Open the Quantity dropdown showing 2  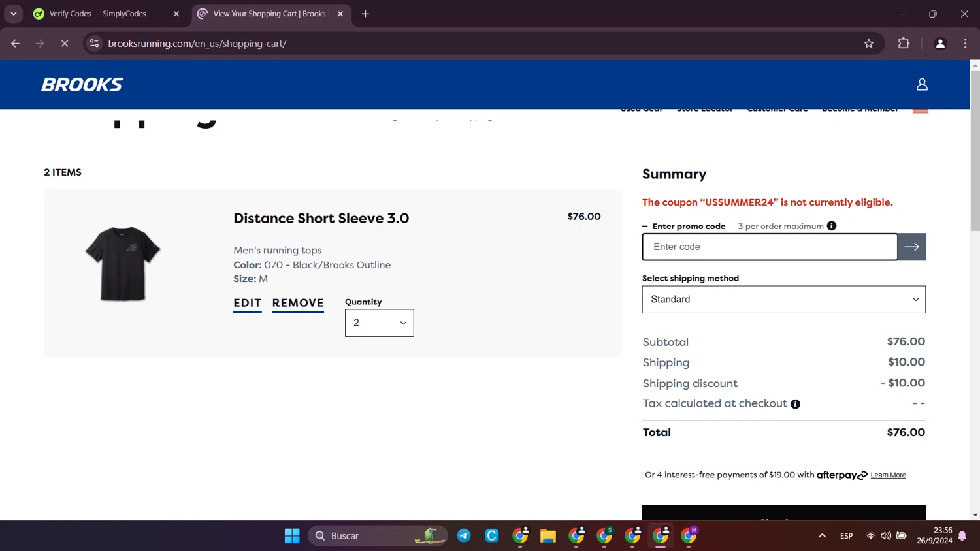point(380,323)
